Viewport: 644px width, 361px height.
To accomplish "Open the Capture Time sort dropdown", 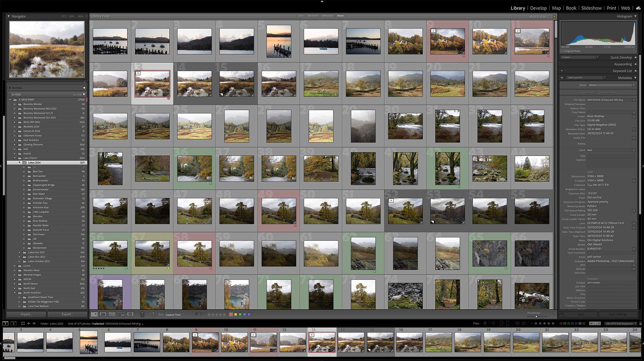I will tap(174, 315).
